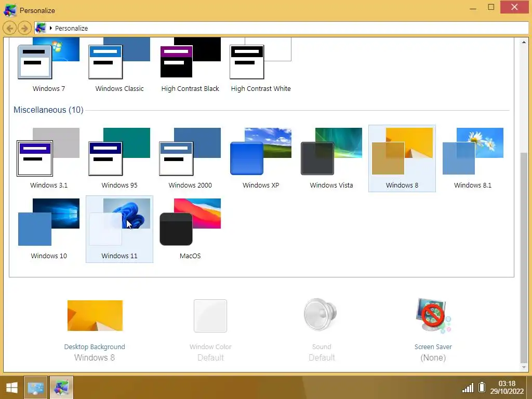Apply the Windows 10 theme
Viewport: 532px width, 399px height.
point(48,229)
